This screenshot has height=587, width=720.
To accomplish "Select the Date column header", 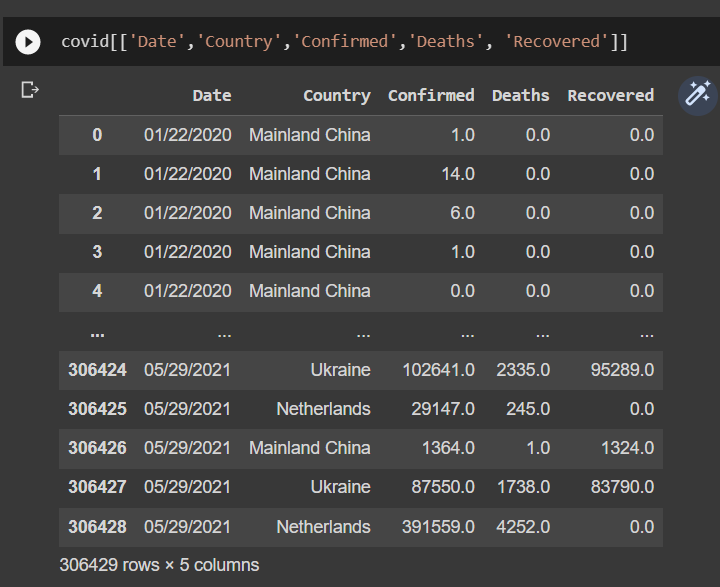I will tap(212, 96).
